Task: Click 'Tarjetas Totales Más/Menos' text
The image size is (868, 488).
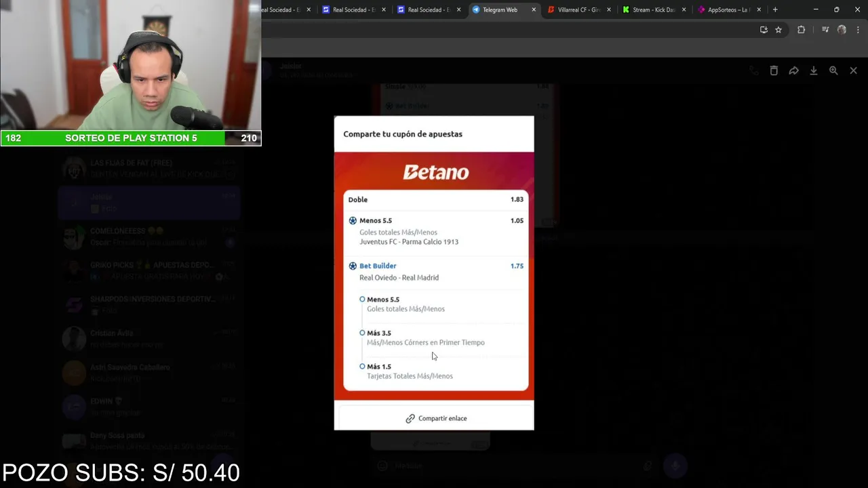Action: (x=410, y=376)
